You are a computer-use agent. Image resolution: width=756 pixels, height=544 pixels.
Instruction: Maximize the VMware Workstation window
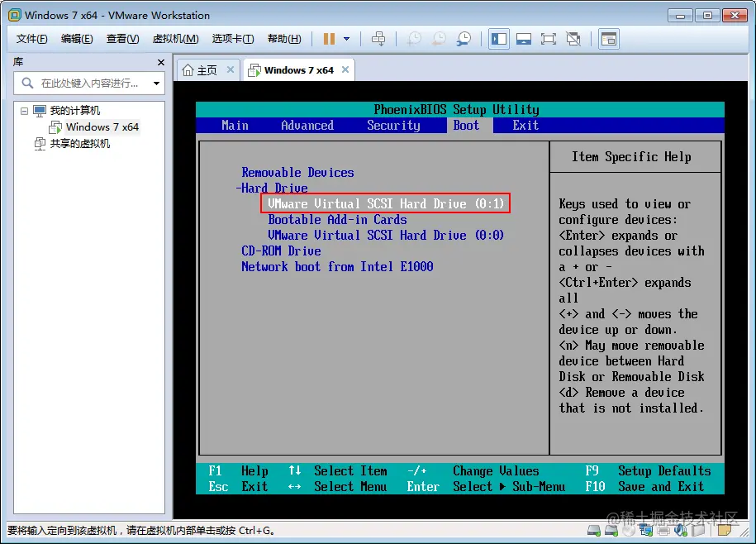pos(707,16)
